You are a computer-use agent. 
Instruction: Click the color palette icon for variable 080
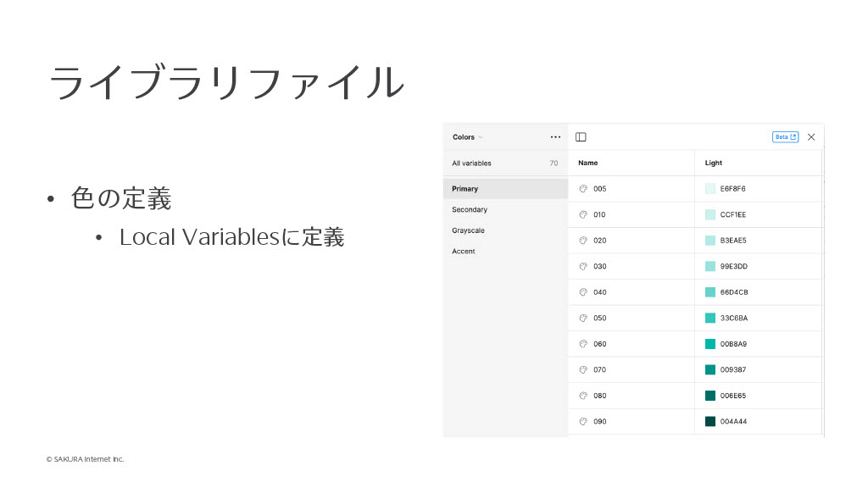583,396
